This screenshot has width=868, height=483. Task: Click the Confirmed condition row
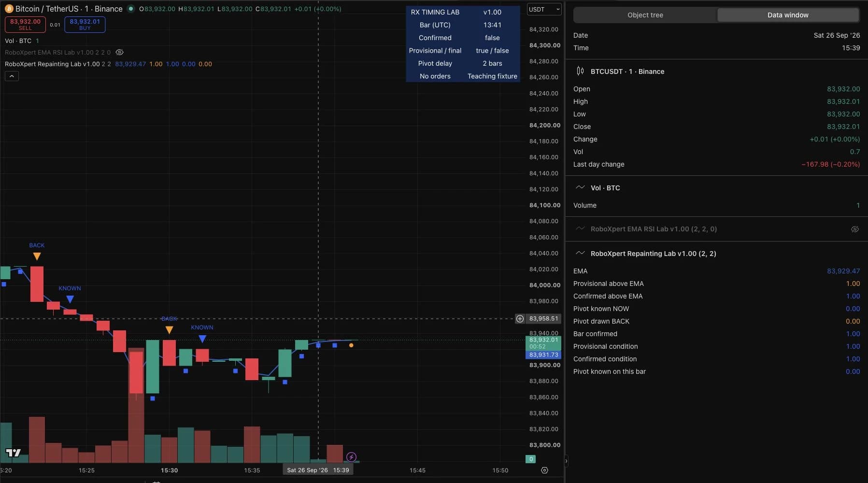[x=716, y=359]
